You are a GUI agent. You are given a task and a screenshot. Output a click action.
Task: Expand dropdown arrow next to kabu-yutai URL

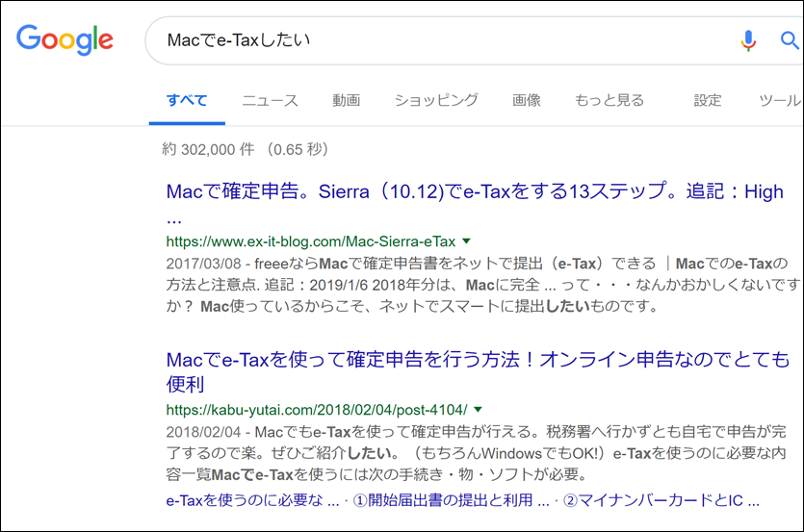[479, 410]
